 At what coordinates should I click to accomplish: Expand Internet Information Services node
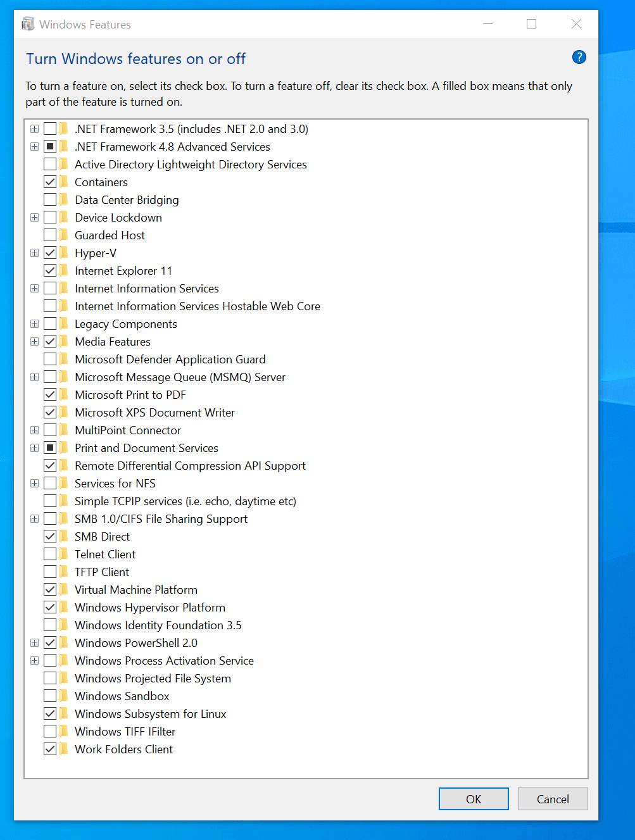click(x=35, y=289)
